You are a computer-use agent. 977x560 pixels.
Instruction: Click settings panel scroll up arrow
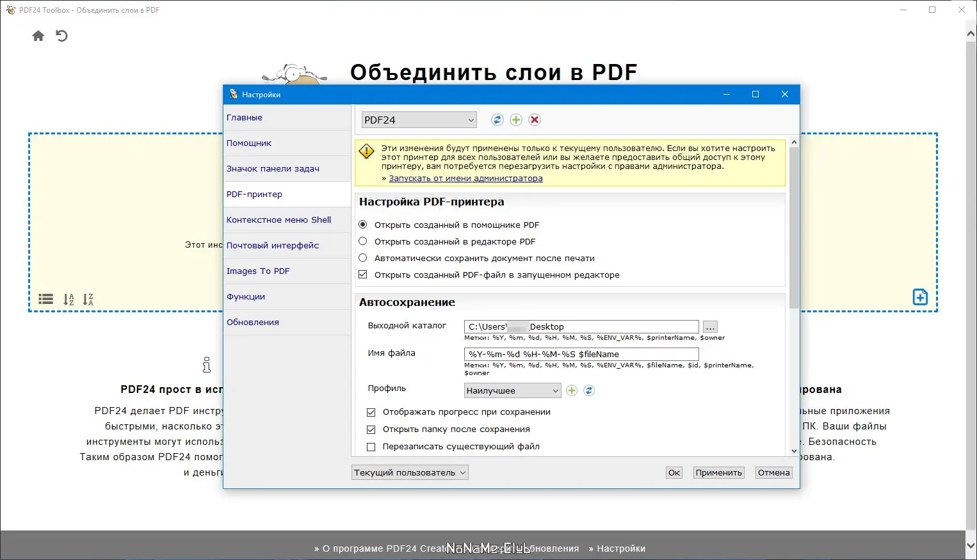794,142
